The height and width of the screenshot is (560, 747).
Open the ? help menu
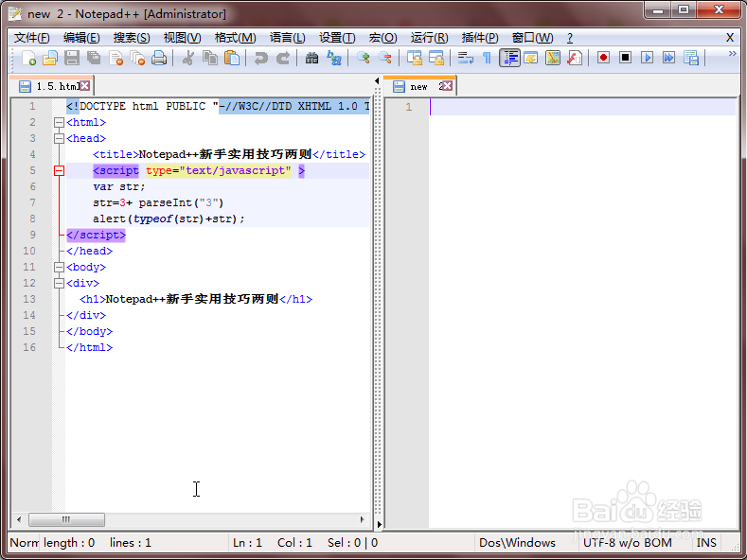[x=570, y=38]
